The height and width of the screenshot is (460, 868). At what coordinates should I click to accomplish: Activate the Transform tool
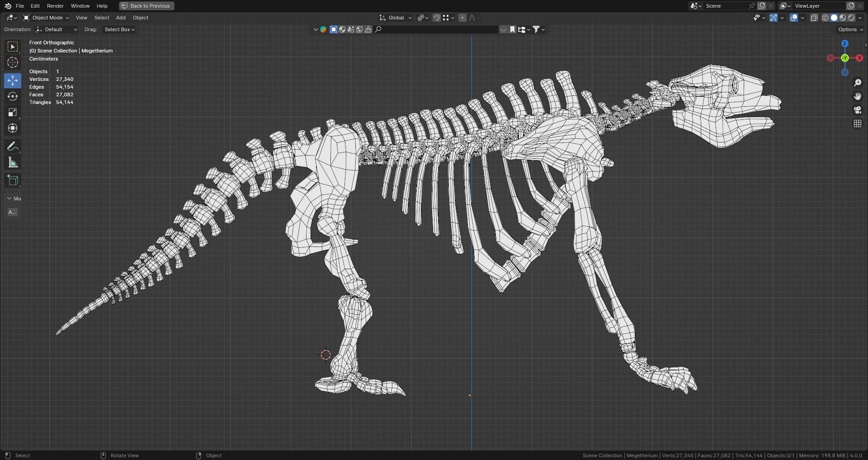13,128
